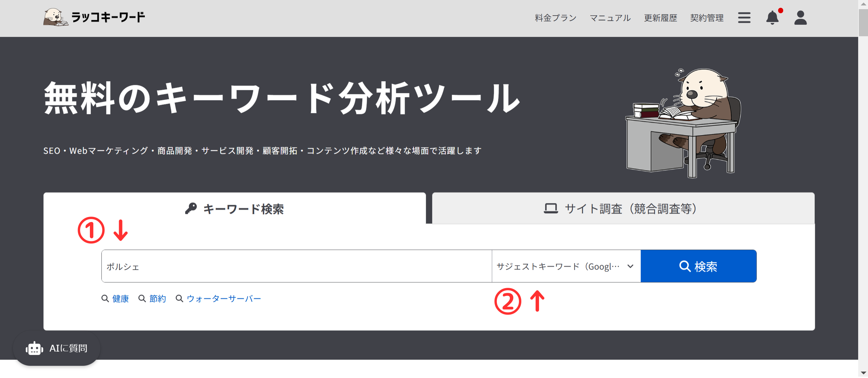Open the user account icon

tap(800, 18)
